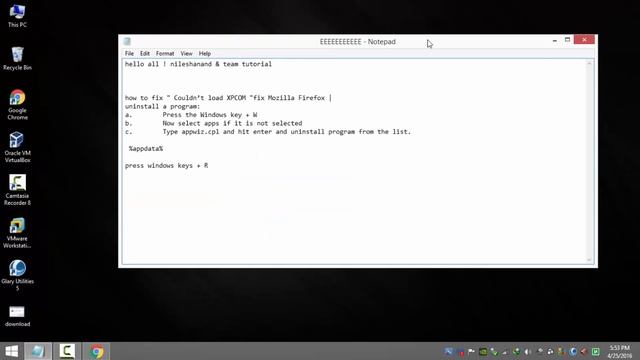Click the 'uninstall a program:' line
This screenshot has height=360, width=640.
click(162, 107)
